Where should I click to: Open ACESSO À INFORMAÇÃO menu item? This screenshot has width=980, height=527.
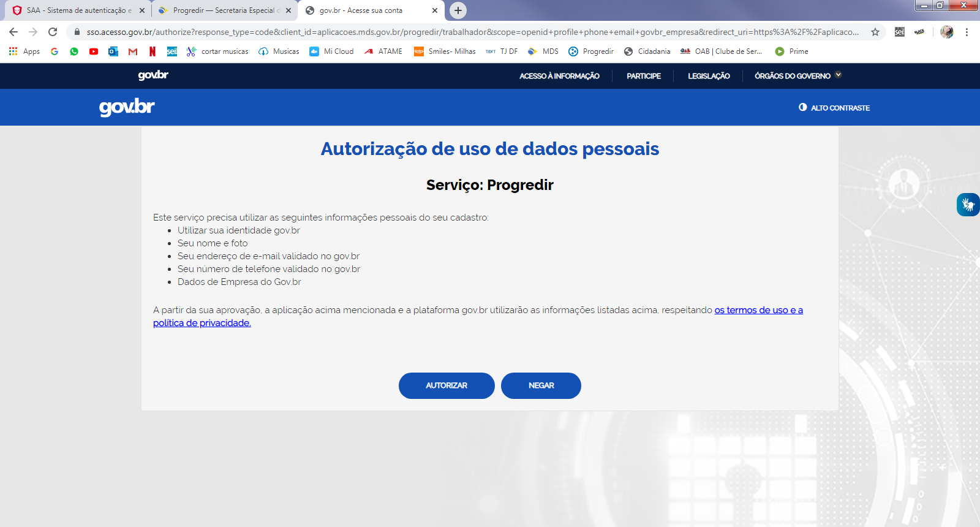point(559,76)
